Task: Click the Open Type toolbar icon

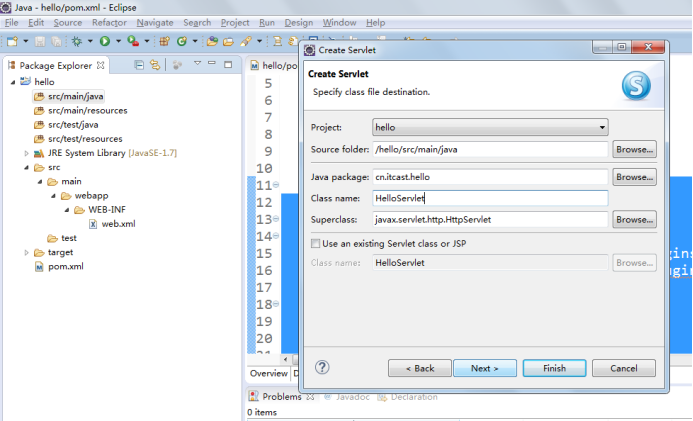Action: 212,41
